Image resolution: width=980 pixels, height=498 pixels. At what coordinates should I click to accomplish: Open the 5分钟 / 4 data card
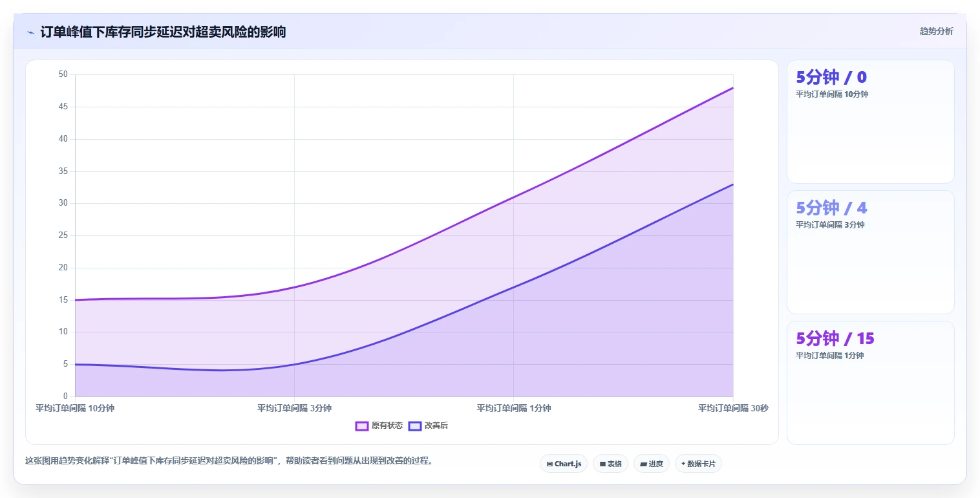[x=870, y=252]
